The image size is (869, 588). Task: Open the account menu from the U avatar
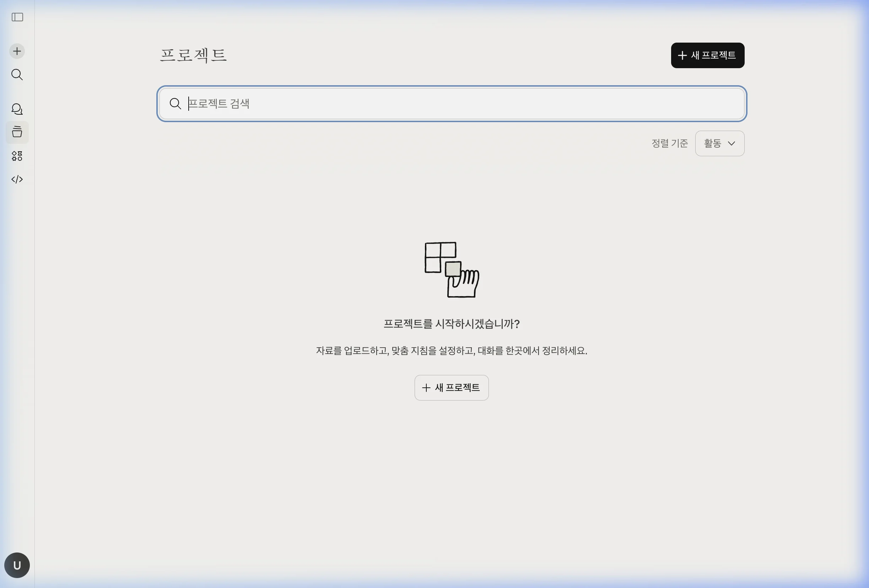[x=17, y=565]
